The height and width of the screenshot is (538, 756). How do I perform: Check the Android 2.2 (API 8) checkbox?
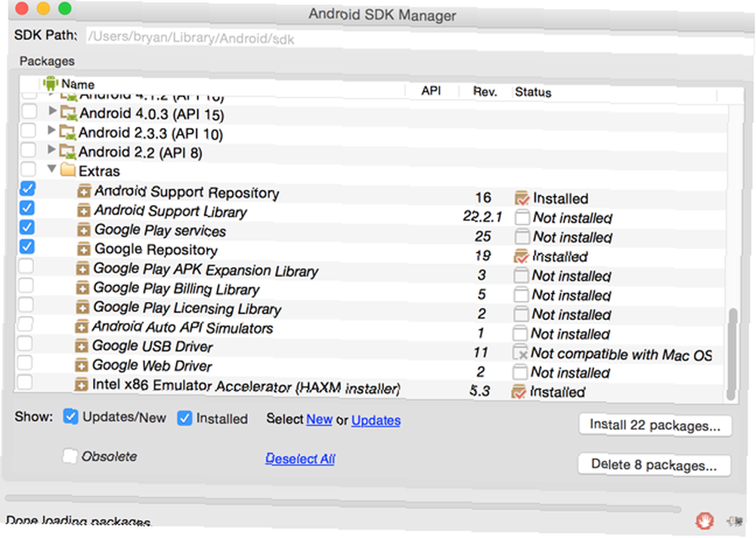(x=29, y=150)
